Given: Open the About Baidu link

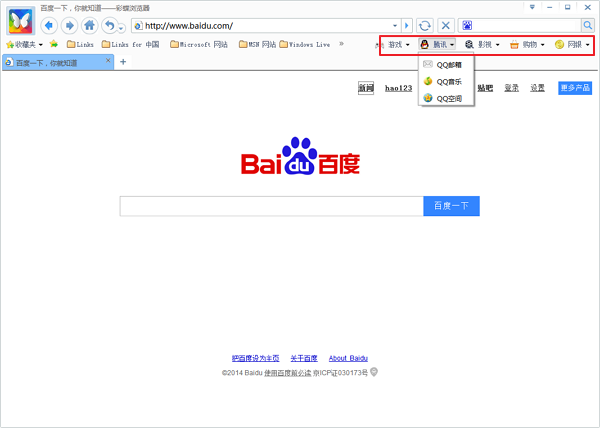Looking at the screenshot, I should pyautogui.click(x=348, y=358).
